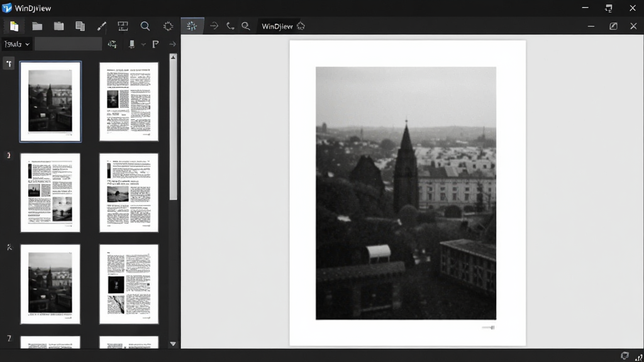The height and width of the screenshot is (362, 644).
Task: Click the thumbnail panel scrollbar handle
Action: 173,131
